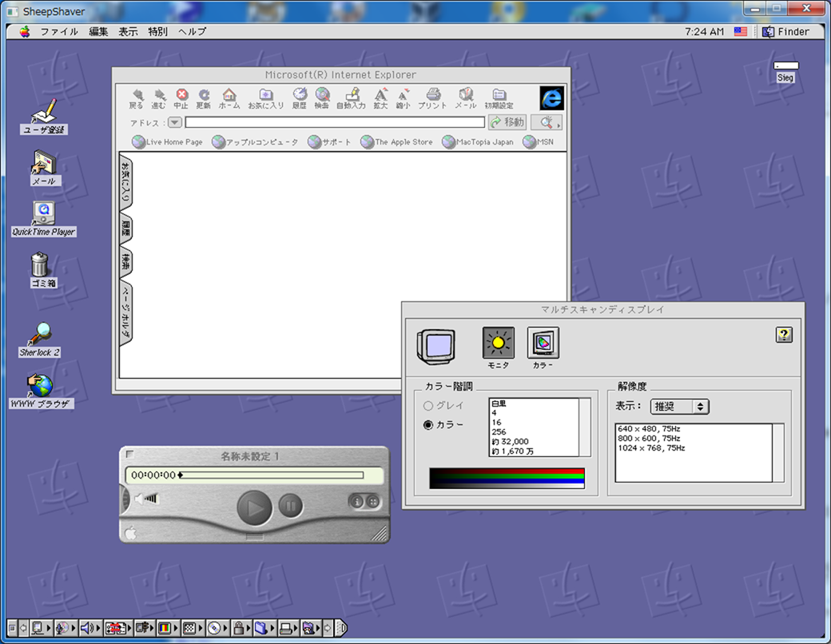
Task: Open the address bar history dropdown arrow
Action: (x=175, y=122)
